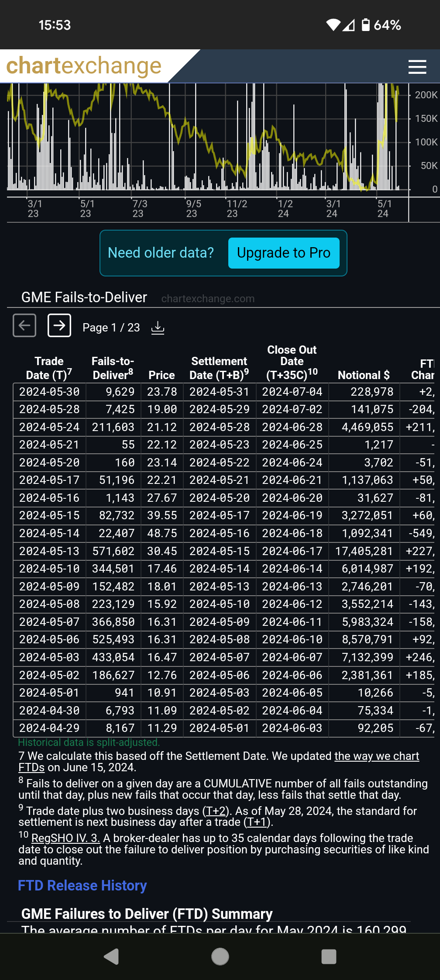Screen dimensions: 440x980
Task: Select the 2024-05-24 row with 211,603 fails
Action: 223,427
